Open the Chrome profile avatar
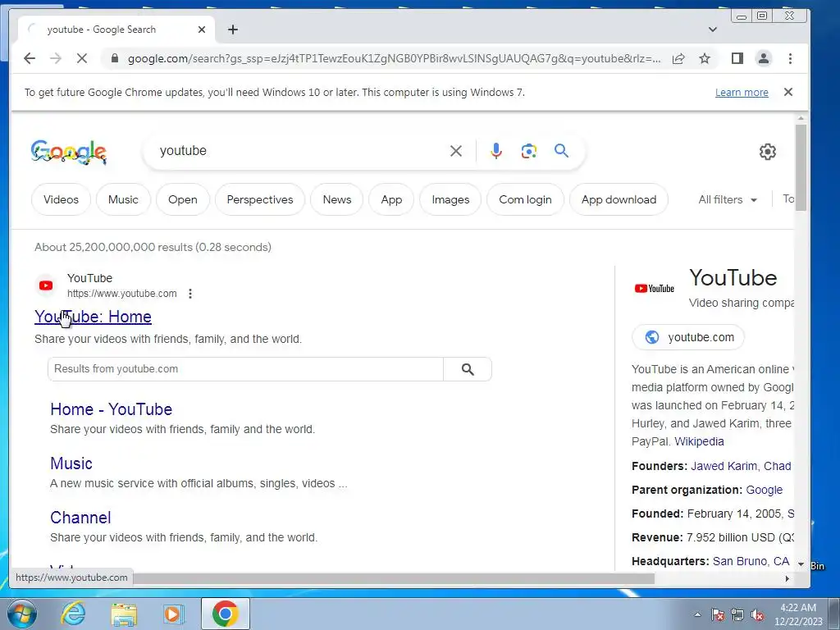Viewport: 840px width, 630px height. click(764, 58)
